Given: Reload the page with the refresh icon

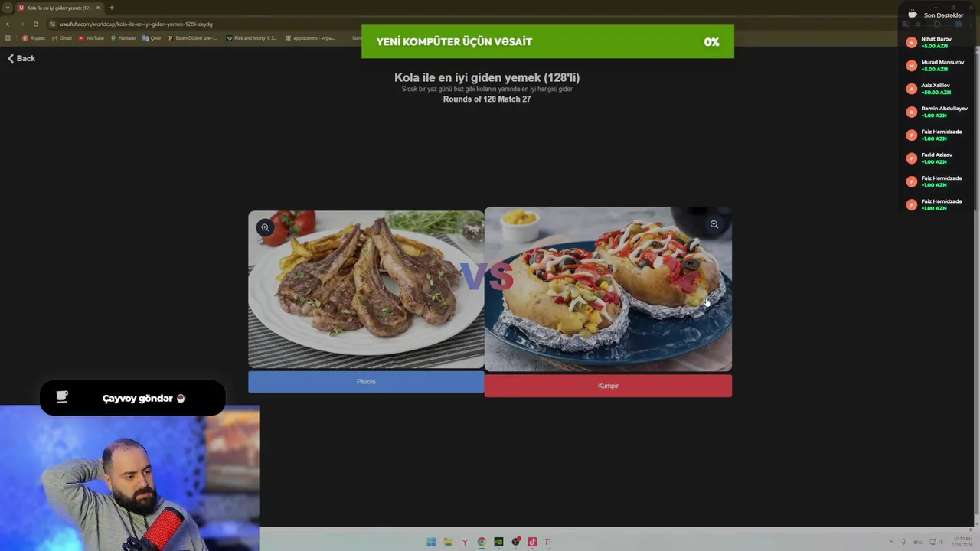Looking at the screenshot, I should [x=35, y=24].
